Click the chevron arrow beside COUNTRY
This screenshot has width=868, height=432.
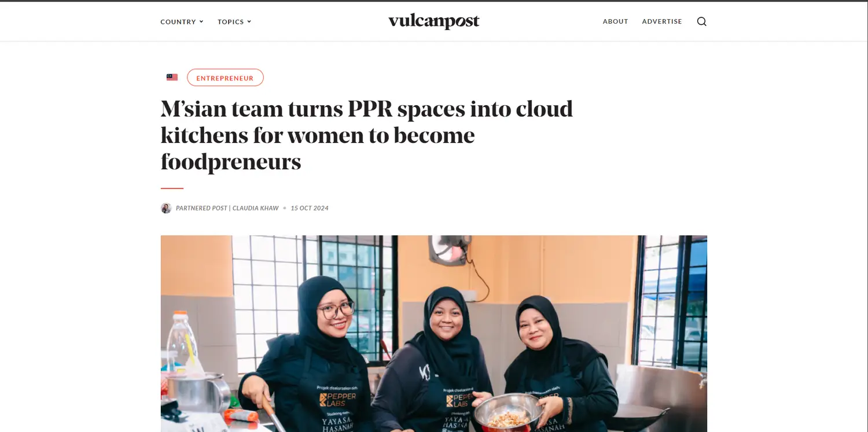coord(201,21)
